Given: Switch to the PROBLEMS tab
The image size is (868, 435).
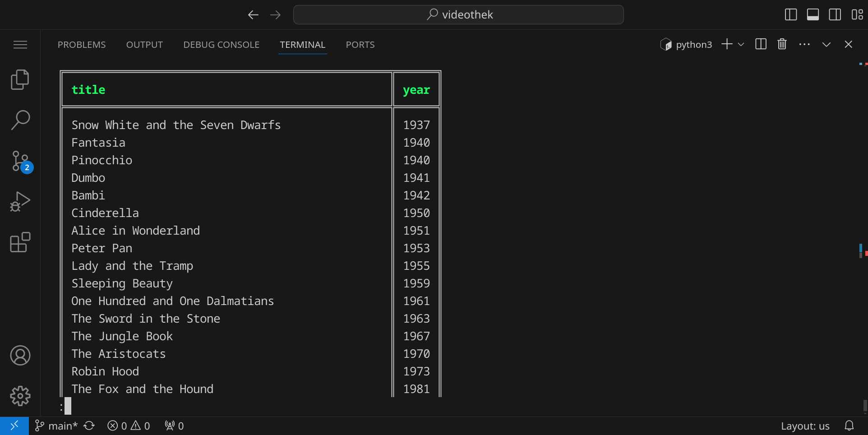Looking at the screenshot, I should [x=82, y=45].
